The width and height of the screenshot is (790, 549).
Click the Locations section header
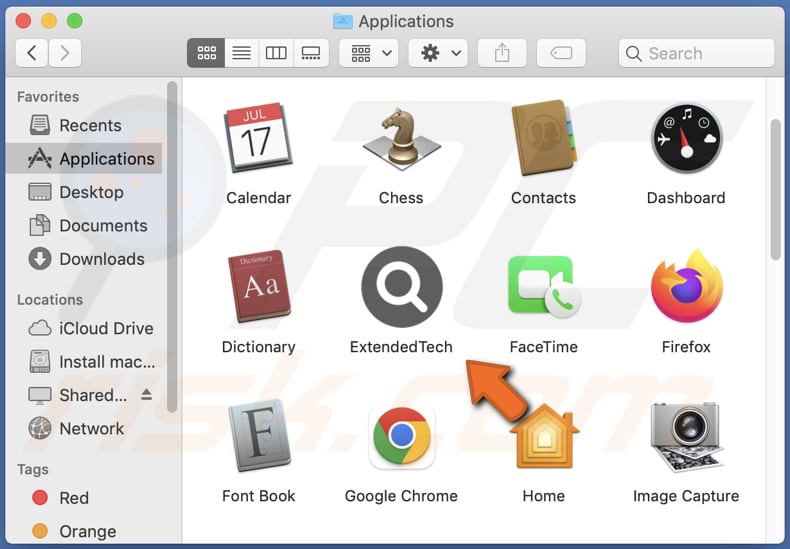(50, 300)
